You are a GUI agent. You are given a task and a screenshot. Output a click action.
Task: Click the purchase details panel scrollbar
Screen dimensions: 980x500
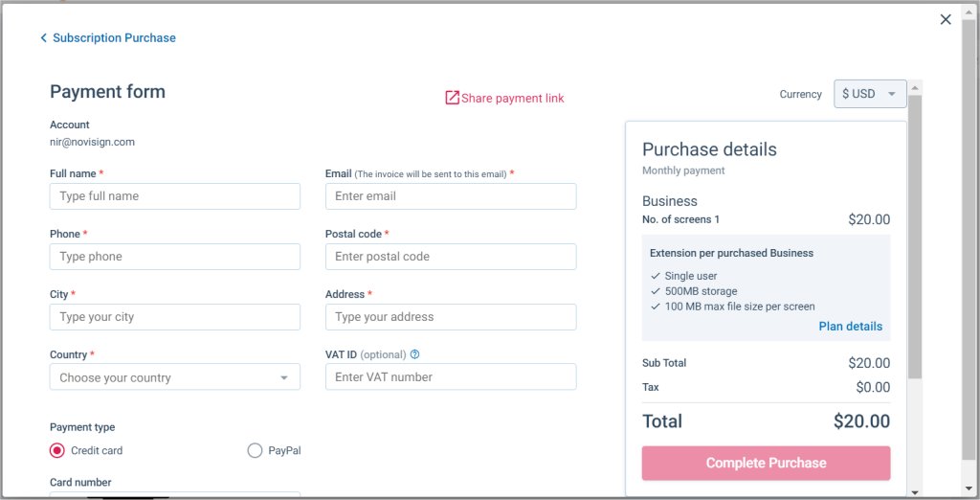(x=915, y=237)
